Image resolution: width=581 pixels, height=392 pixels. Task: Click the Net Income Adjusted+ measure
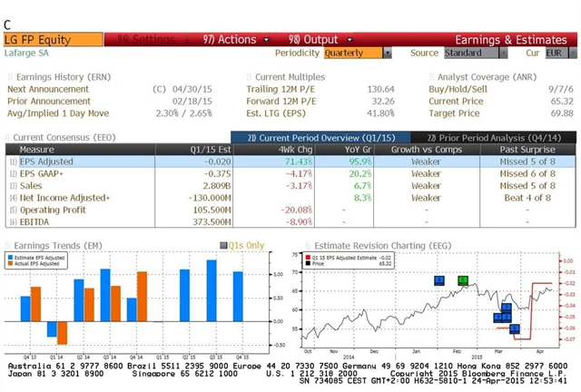click(58, 197)
